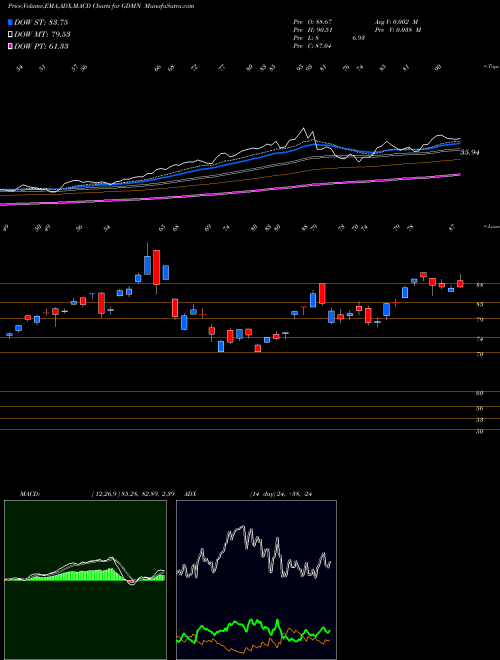Viewport: 500px width, 660px height.
Task: Click the 30 price axis label
Action: pos(479,431)
